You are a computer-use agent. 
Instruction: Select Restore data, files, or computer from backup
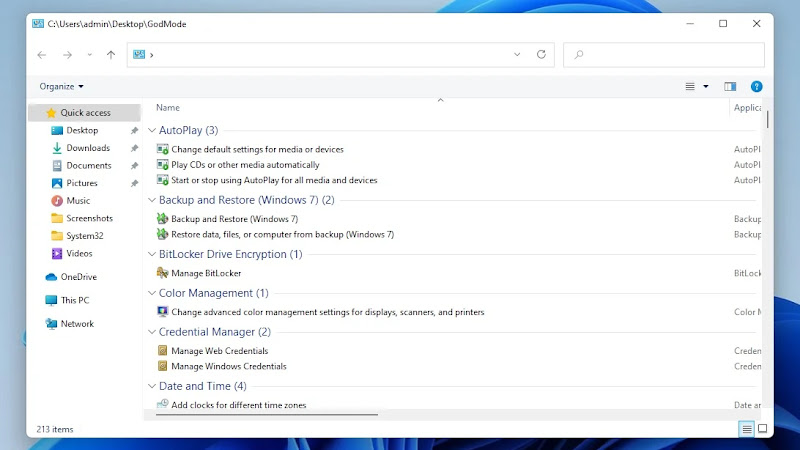coord(282,234)
